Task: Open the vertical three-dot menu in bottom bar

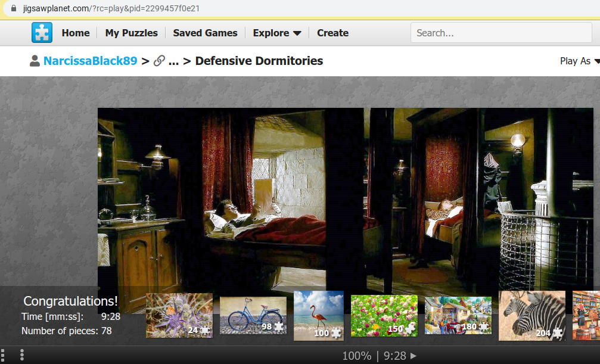Action: tap(22, 355)
